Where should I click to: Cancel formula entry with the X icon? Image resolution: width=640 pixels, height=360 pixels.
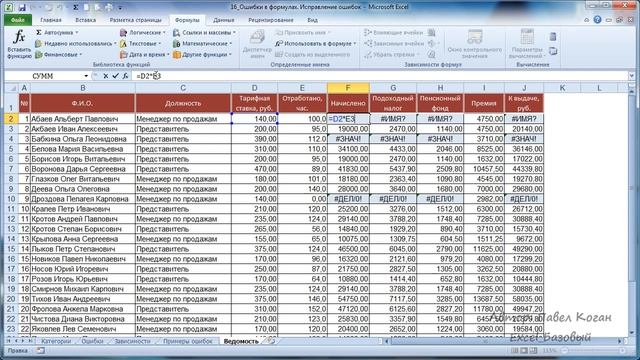106,76
